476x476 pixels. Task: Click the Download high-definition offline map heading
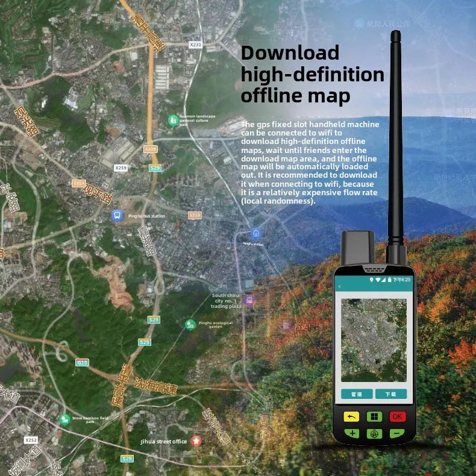point(312,74)
